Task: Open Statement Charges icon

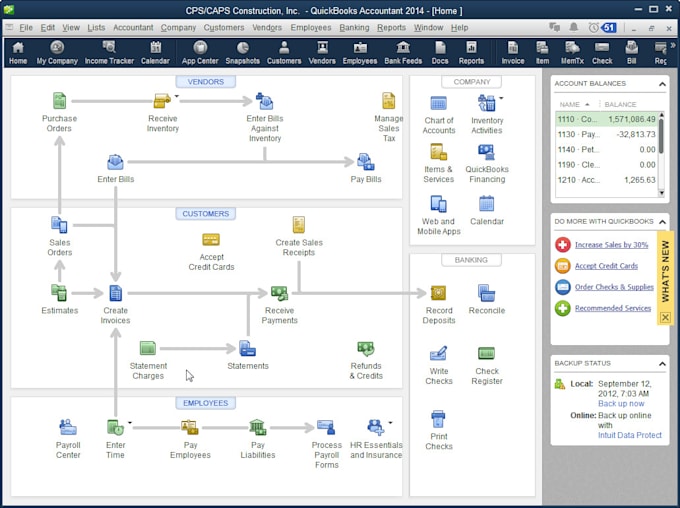Action: (148, 348)
